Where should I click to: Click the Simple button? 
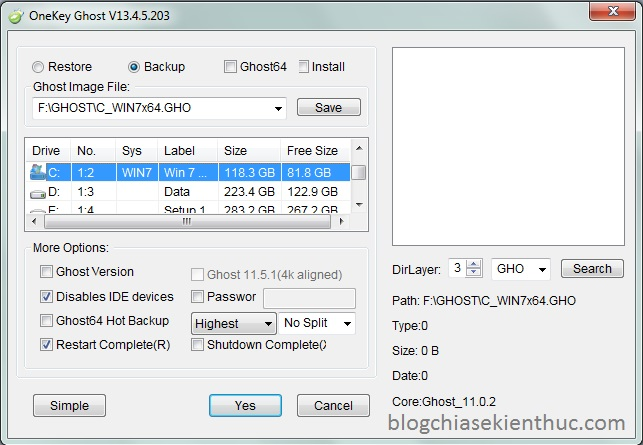(69, 406)
